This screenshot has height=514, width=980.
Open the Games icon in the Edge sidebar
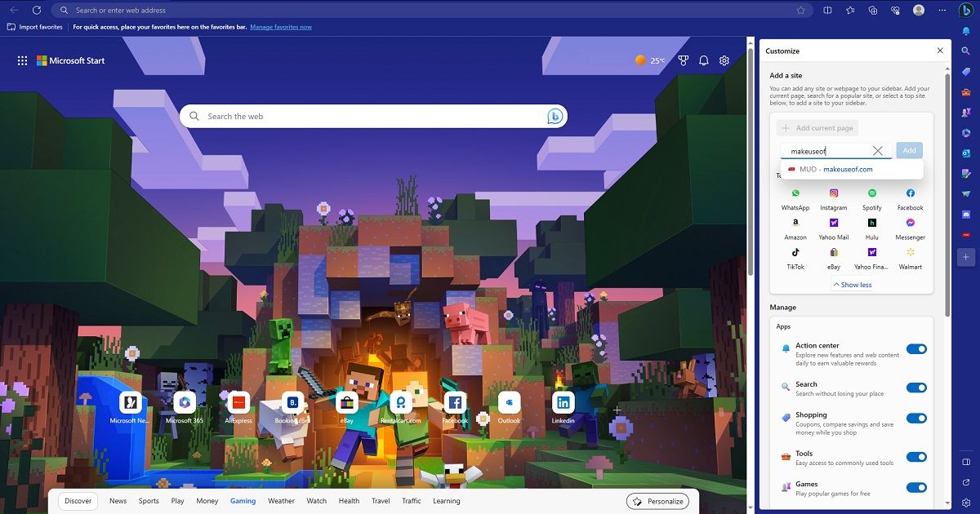point(967,111)
